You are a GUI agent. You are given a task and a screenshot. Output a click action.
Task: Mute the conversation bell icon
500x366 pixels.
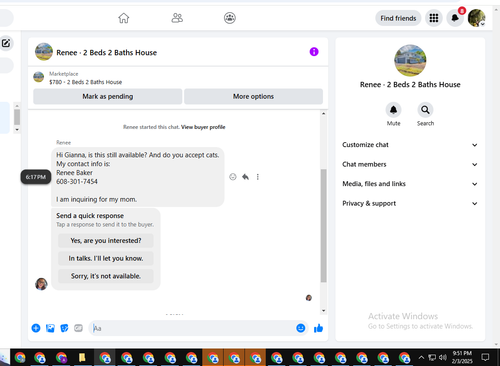393,110
